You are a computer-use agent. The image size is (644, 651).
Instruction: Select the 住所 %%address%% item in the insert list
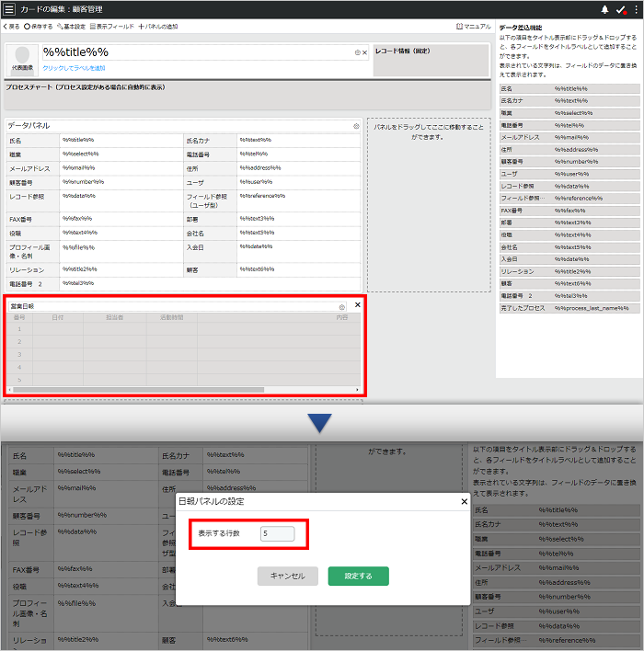pyautogui.click(x=569, y=150)
